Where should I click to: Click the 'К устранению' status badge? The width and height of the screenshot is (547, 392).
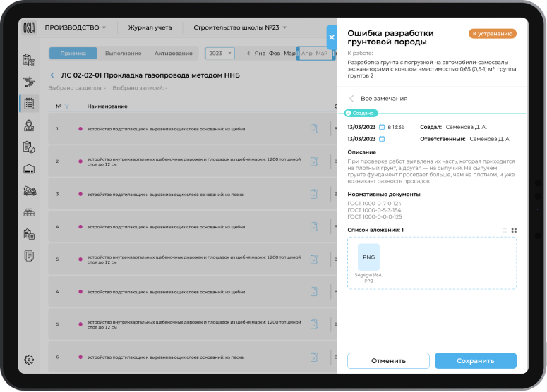point(493,33)
